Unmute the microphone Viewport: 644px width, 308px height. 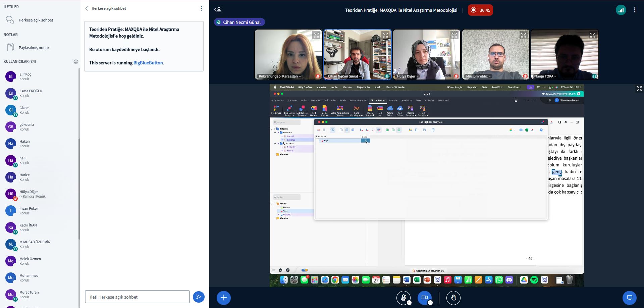[x=404, y=298]
